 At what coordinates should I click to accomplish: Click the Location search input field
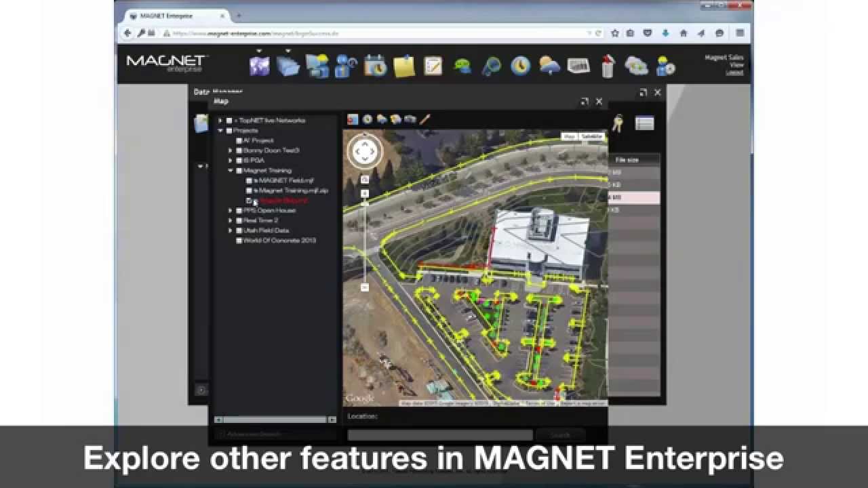pyautogui.click(x=440, y=434)
